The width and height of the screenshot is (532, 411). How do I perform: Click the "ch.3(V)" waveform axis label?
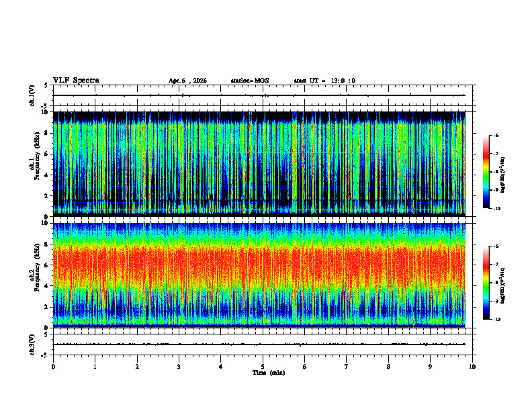[32, 345]
